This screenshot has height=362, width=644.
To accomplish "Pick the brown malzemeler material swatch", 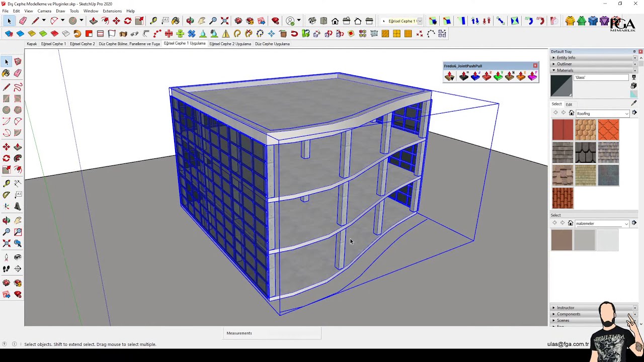I will [x=561, y=240].
